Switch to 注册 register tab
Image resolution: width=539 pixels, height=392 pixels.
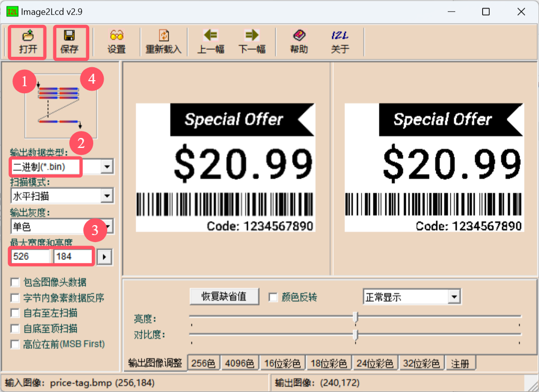click(460, 363)
